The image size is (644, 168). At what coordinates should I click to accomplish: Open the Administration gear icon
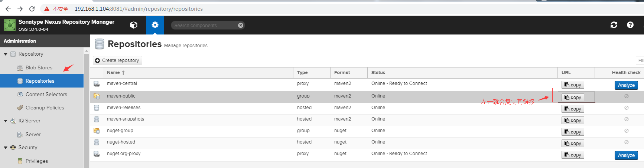(155, 25)
